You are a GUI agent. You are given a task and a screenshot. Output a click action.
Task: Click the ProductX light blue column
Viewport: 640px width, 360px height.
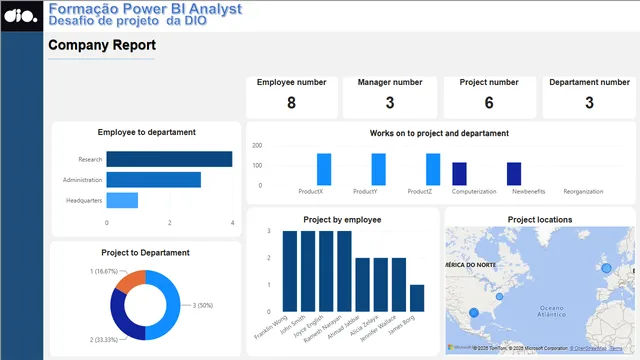(324, 169)
